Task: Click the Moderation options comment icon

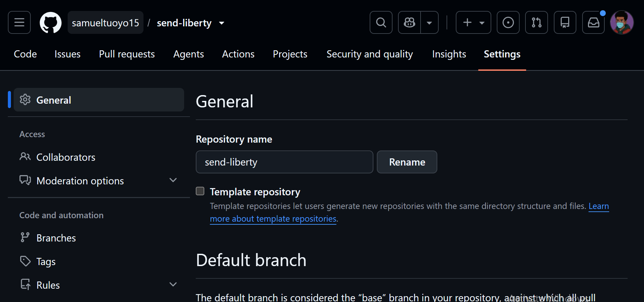Action: (x=25, y=180)
